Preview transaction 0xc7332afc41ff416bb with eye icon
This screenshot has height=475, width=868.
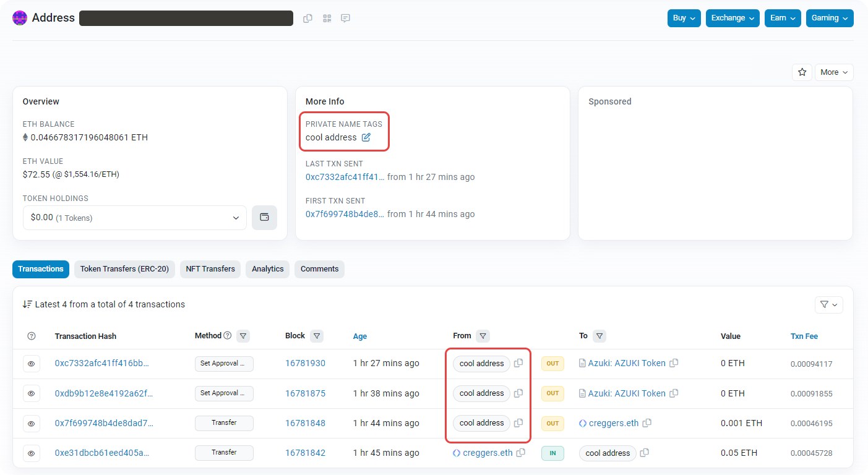coord(32,364)
